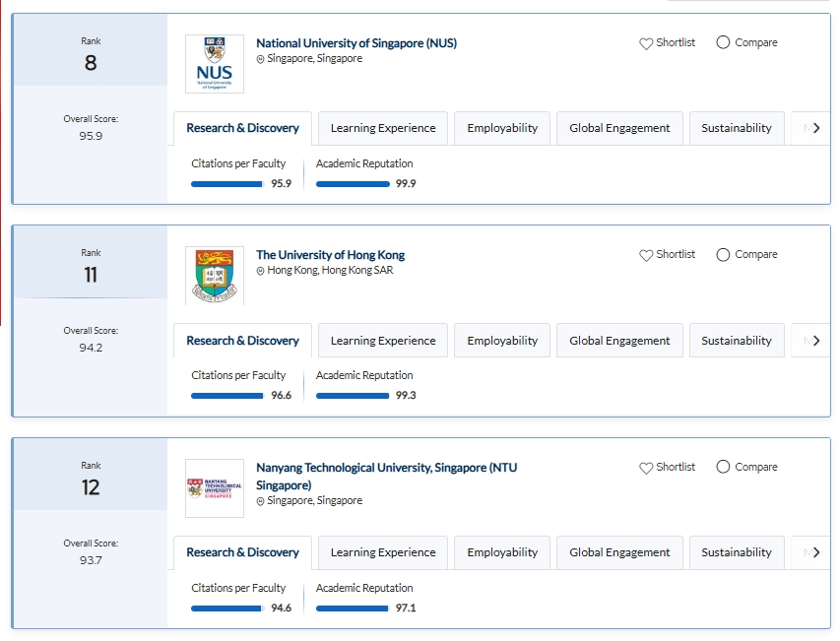Click the Nanyang Technological University logo

click(x=214, y=488)
